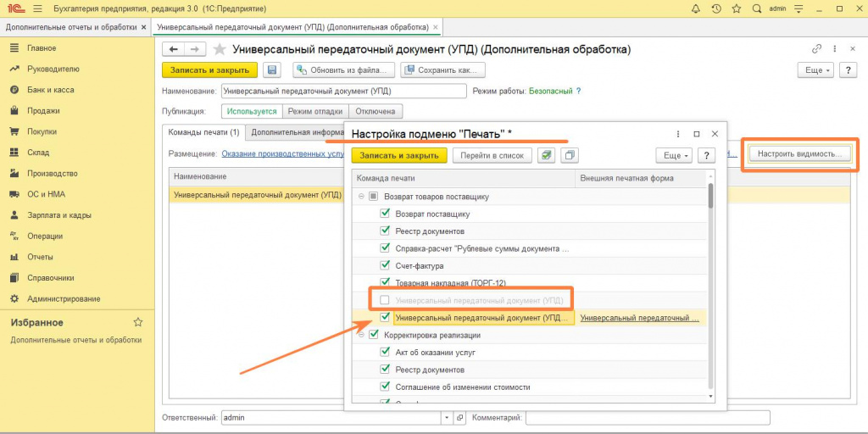Click the Справочники book icon
The width and height of the screenshot is (868, 434).
pos(15,278)
